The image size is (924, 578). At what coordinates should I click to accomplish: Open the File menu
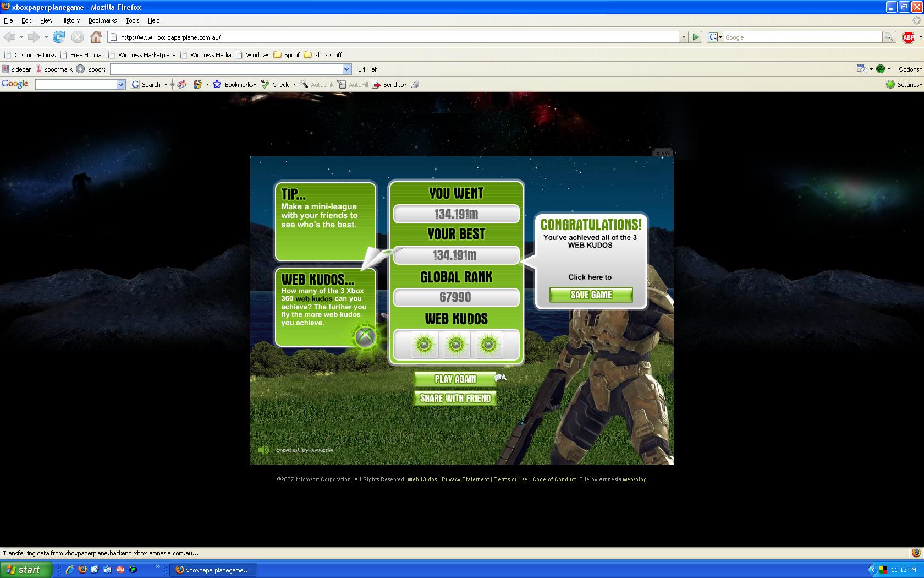point(8,20)
